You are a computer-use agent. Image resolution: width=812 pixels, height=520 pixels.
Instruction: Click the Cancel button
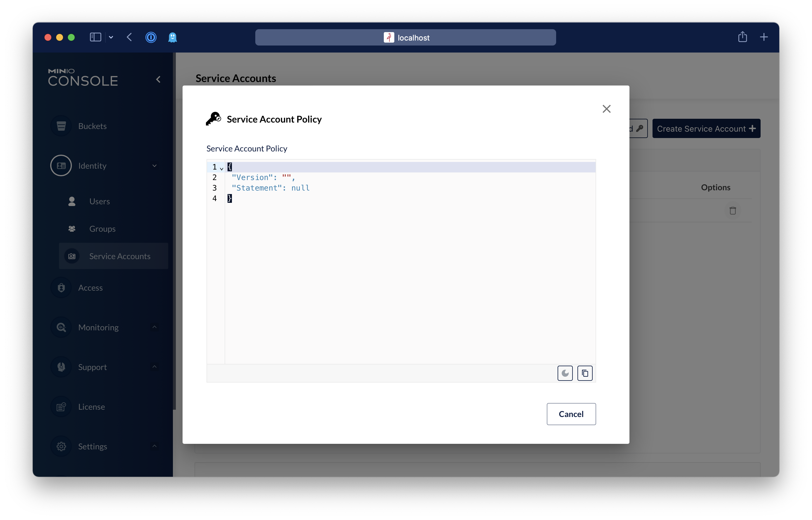(571, 414)
